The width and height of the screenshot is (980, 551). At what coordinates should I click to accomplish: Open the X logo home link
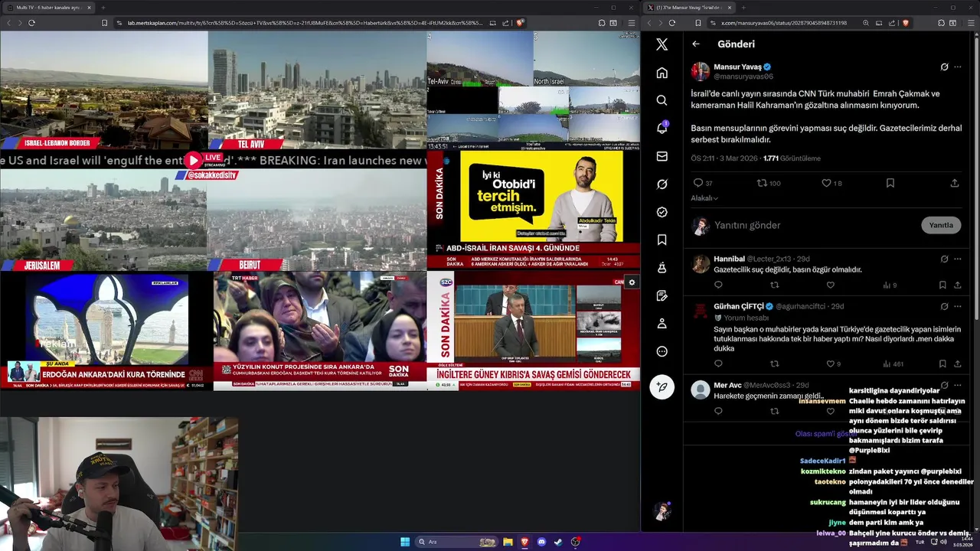662,44
